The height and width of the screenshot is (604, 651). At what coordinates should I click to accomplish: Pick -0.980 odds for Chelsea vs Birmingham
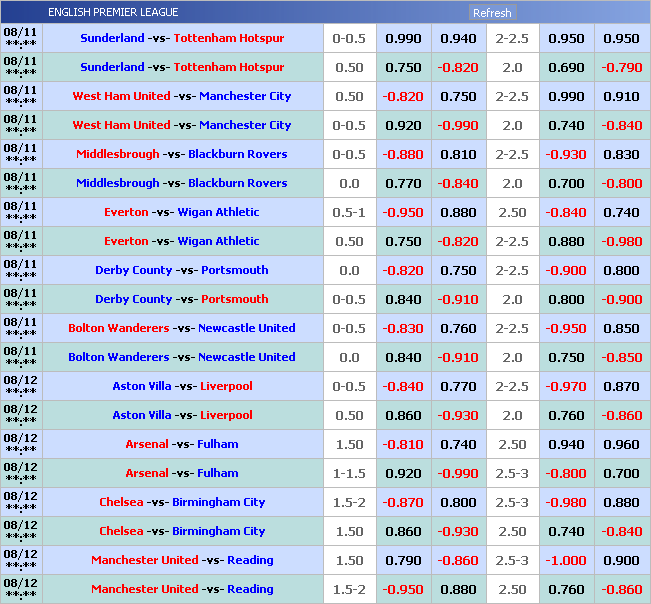(566, 503)
